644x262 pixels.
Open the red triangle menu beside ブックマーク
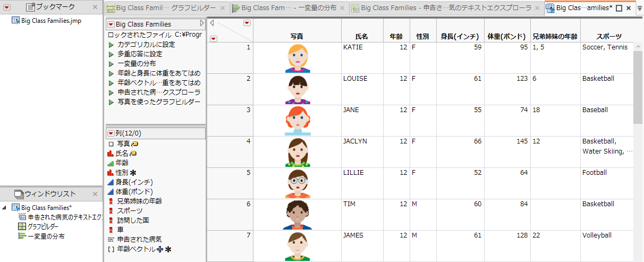(7, 7)
